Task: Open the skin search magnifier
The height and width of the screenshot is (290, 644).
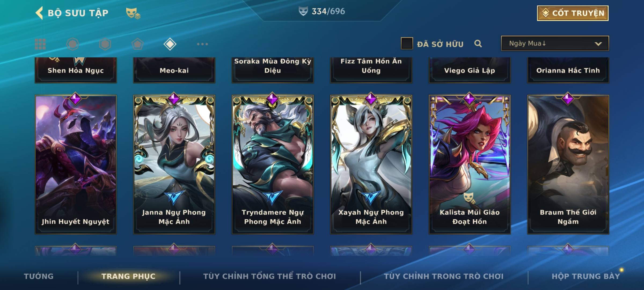Action: [478, 44]
